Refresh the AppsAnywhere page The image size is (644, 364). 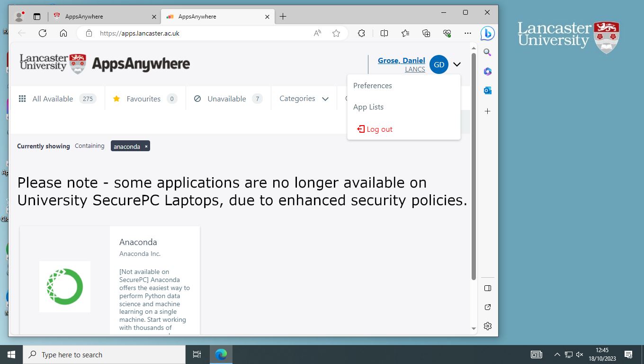(43, 33)
